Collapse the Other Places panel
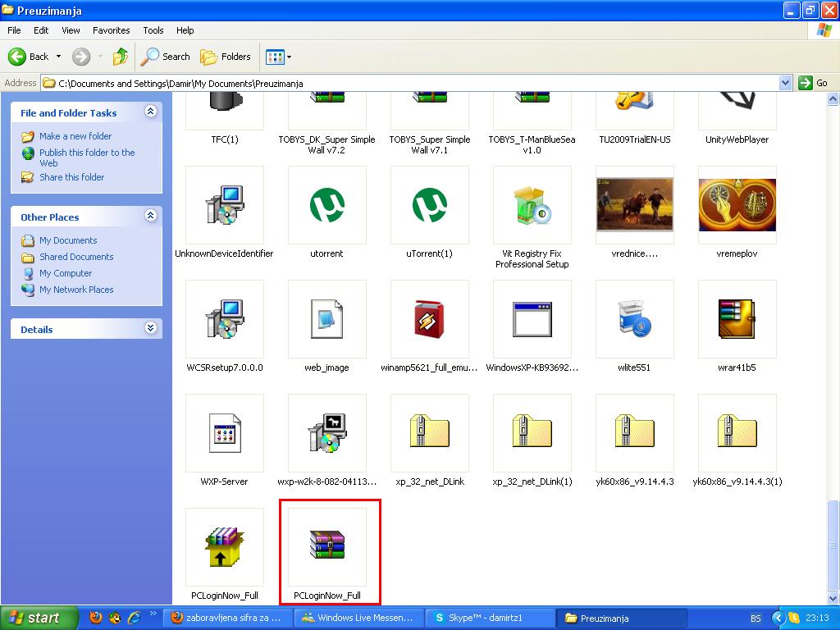This screenshot has width=840, height=630. tap(151, 216)
